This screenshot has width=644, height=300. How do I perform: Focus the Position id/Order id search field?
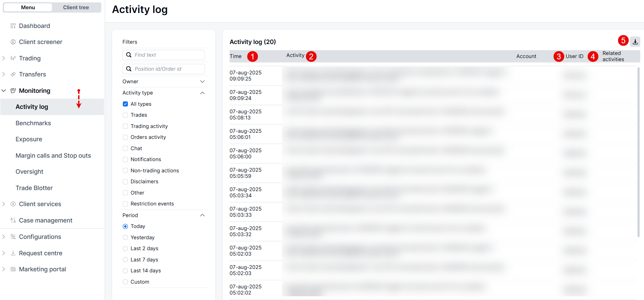[167, 69]
